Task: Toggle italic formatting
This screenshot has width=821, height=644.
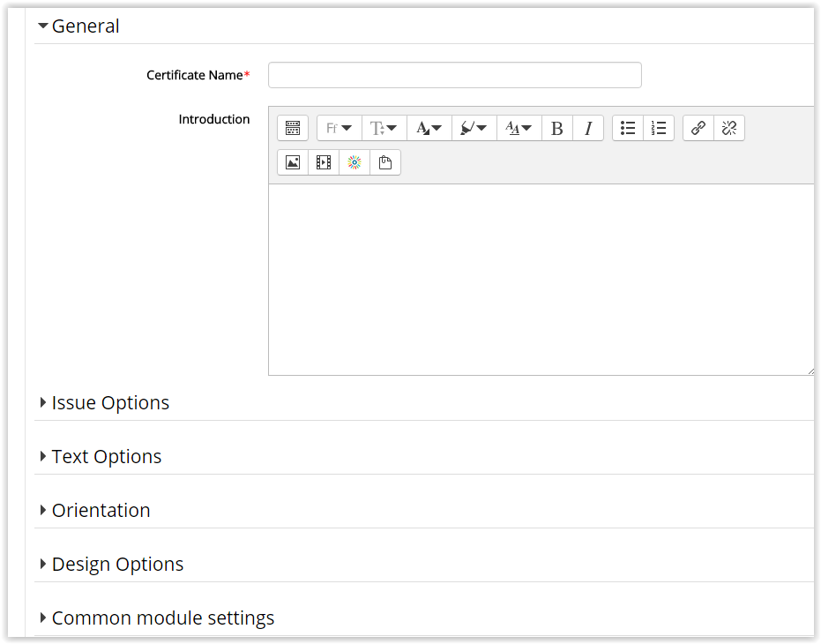Action: pos(588,128)
